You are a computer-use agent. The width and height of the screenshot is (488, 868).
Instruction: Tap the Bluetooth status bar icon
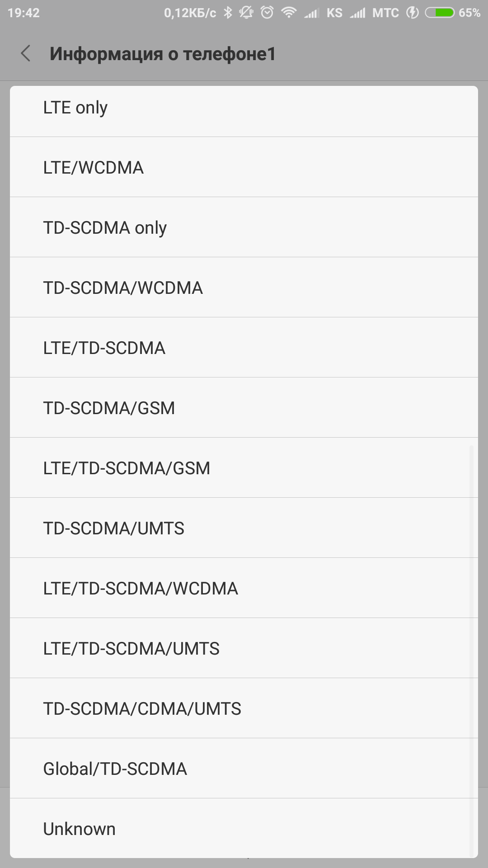point(228,13)
